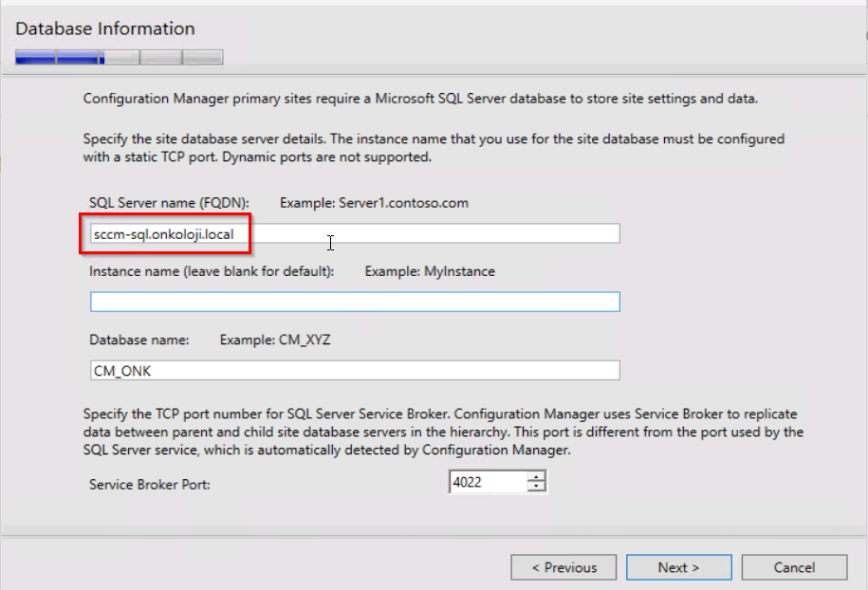This screenshot has width=868, height=590.
Task: Click the Database name label
Action: click(x=139, y=340)
